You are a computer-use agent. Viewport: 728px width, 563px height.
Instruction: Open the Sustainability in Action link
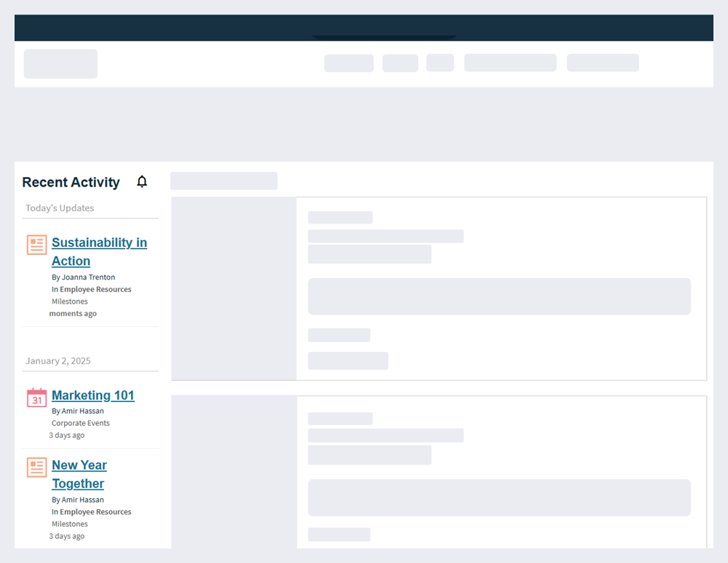(x=99, y=251)
